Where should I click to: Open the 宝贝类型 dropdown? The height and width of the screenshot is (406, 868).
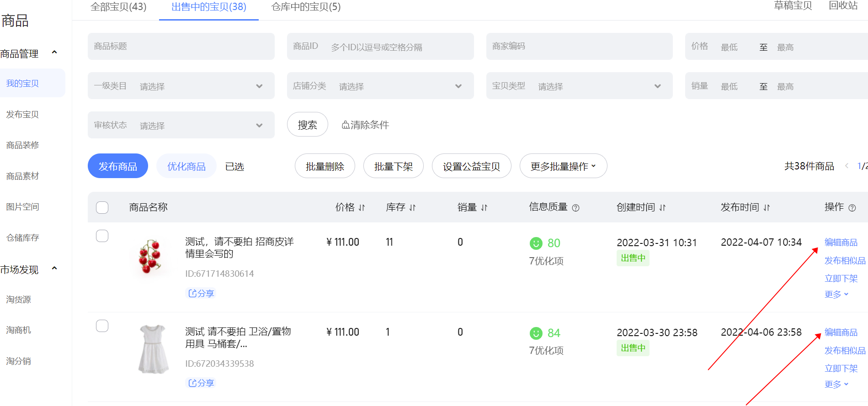(x=580, y=86)
